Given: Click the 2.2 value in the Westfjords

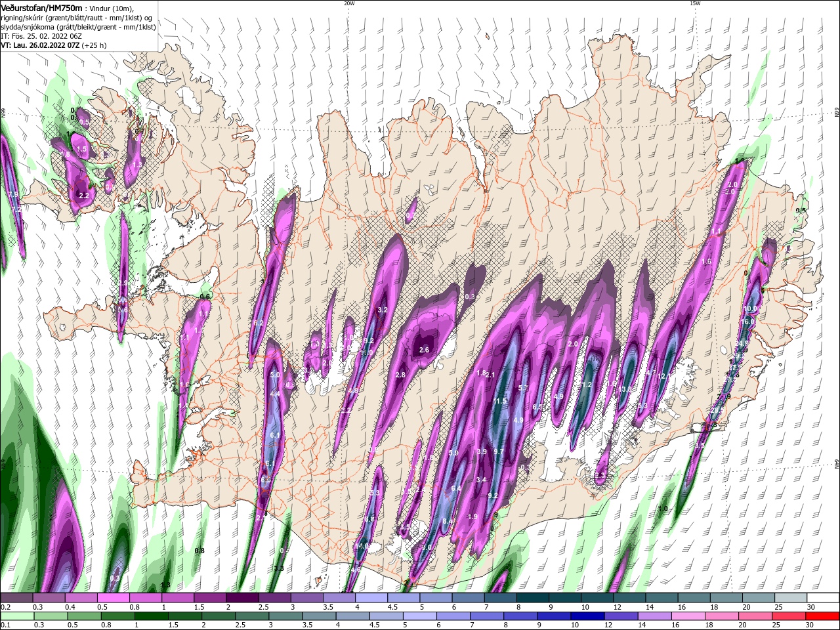Looking at the screenshot, I should (x=83, y=196).
